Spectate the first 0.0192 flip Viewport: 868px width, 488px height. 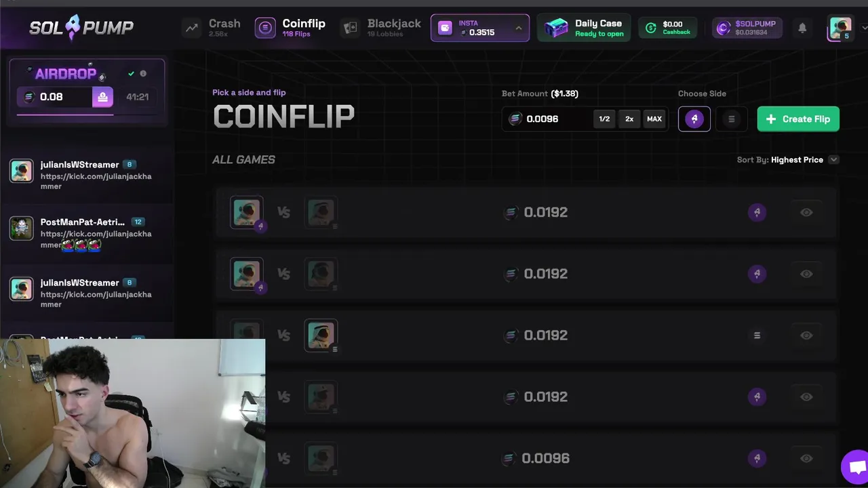tap(806, 212)
